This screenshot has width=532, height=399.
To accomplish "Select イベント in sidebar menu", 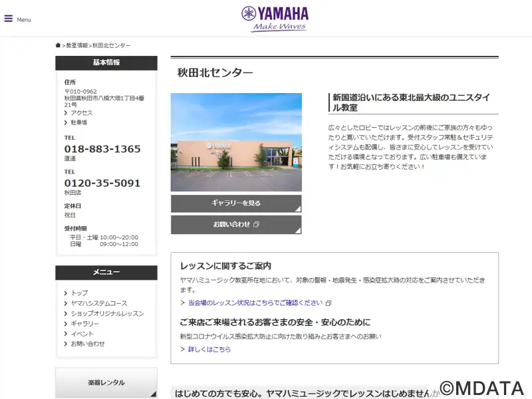I will tap(82, 334).
